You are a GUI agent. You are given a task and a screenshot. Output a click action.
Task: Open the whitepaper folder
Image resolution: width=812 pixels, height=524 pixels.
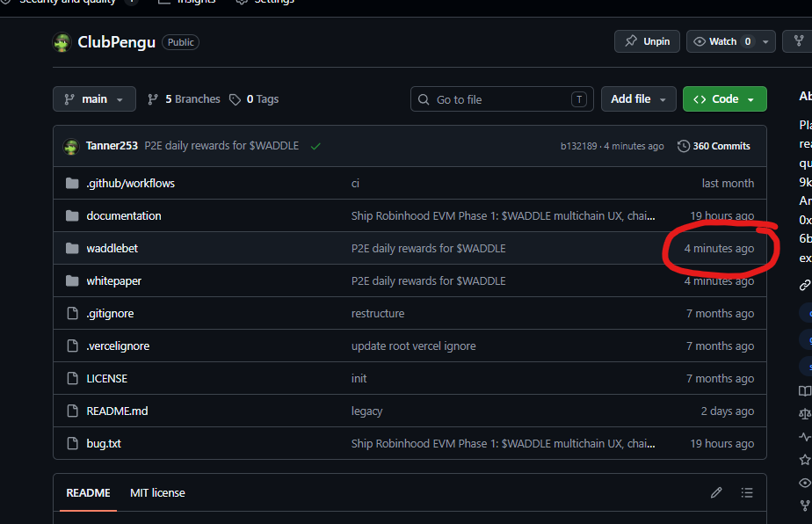[x=114, y=281]
